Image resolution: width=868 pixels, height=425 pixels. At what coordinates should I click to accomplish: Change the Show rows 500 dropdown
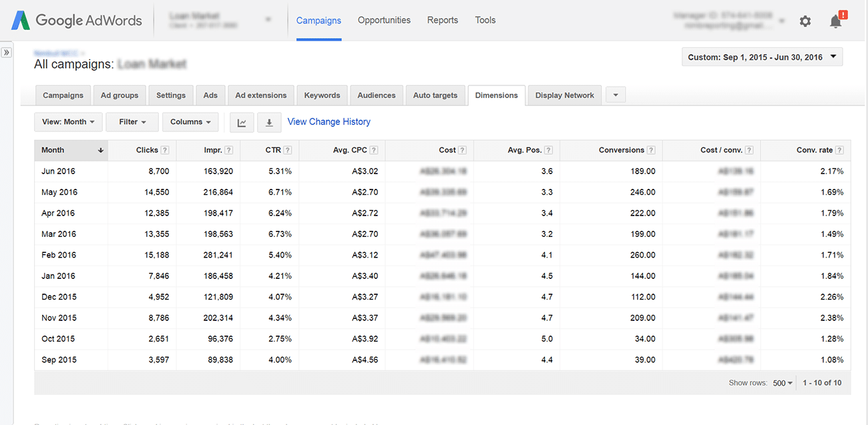(x=783, y=383)
